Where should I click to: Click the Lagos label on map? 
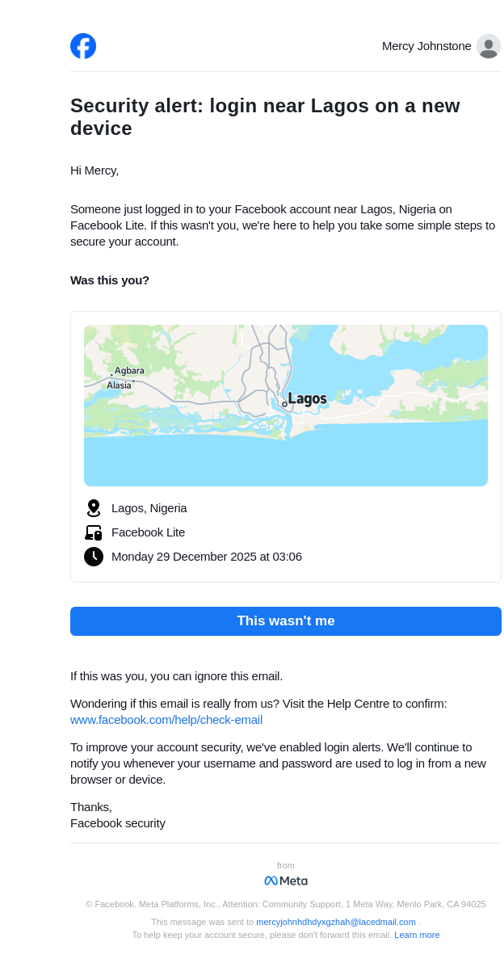[307, 399]
